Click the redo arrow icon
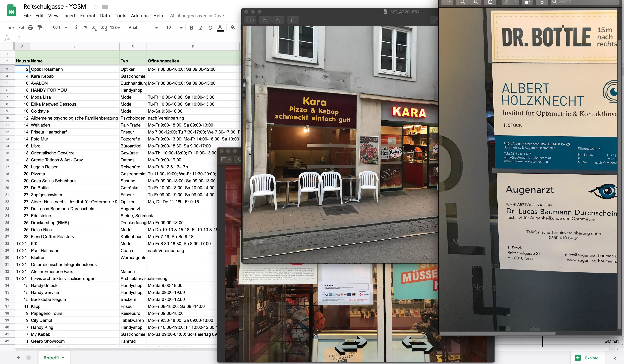Screen dimensions: 624x364 click(x=21, y=27)
